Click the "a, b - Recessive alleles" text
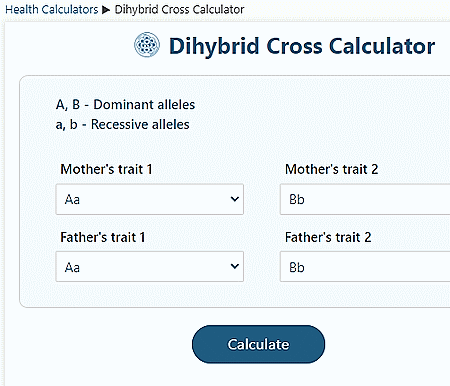450x386 pixels. [x=123, y=124]
